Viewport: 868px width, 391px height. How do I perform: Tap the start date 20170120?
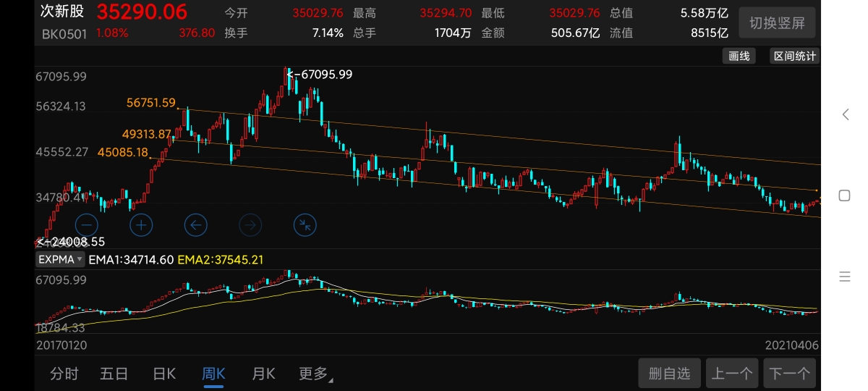coord(61,345)
